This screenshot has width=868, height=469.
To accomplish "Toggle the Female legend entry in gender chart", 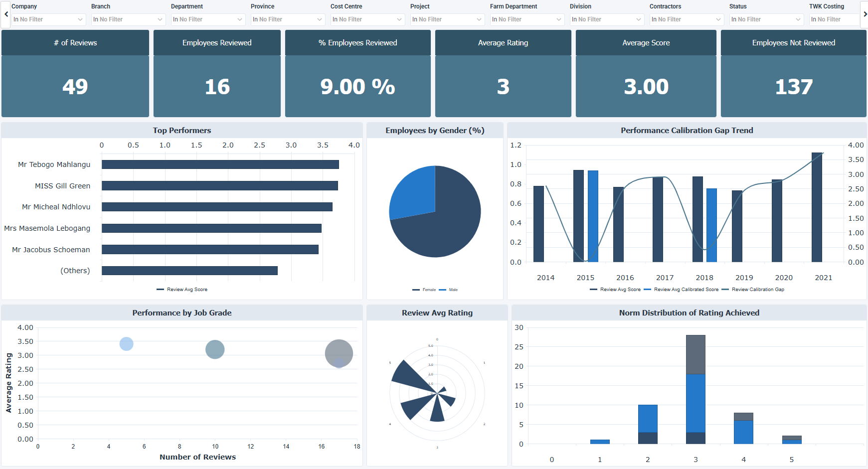I will point(424,290).
